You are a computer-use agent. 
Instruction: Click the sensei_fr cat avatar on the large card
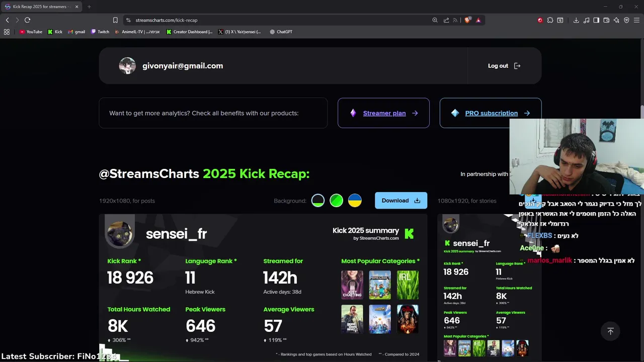pos(120,233)
